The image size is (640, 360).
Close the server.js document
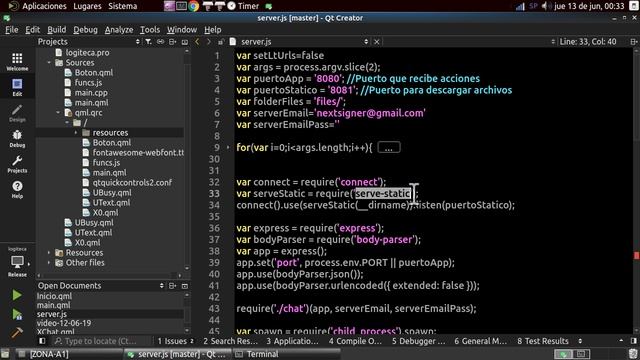[x=377, y=42]
